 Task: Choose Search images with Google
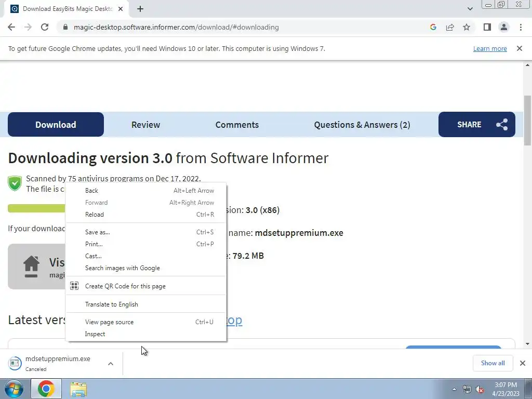pyautogui.click(x=146, y=268)
